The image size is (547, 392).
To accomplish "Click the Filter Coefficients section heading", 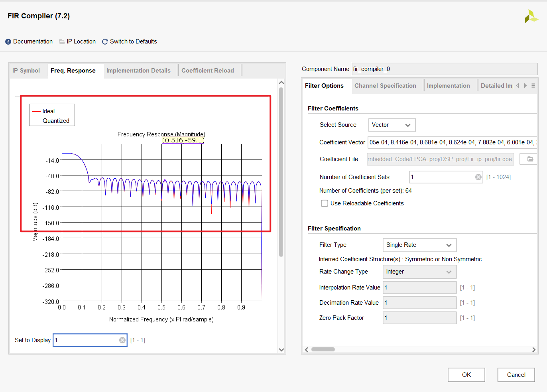I will pyautogui.click(x=333, y=108).
